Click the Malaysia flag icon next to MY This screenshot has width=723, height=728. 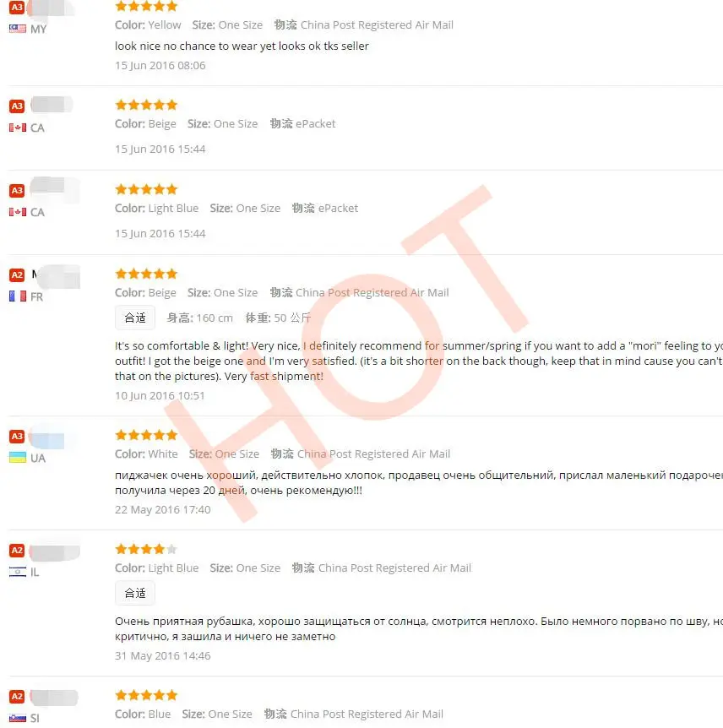pyautogui.click(x=18, y=29)
